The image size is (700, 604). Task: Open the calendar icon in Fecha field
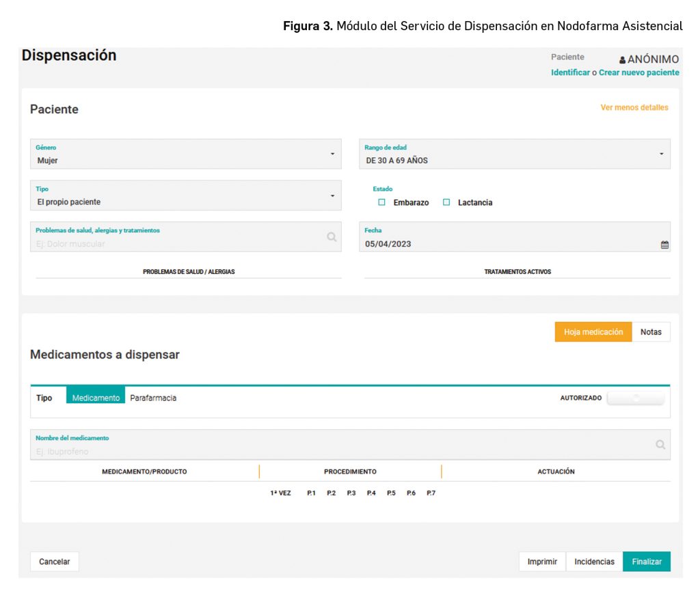click(664, 245)
